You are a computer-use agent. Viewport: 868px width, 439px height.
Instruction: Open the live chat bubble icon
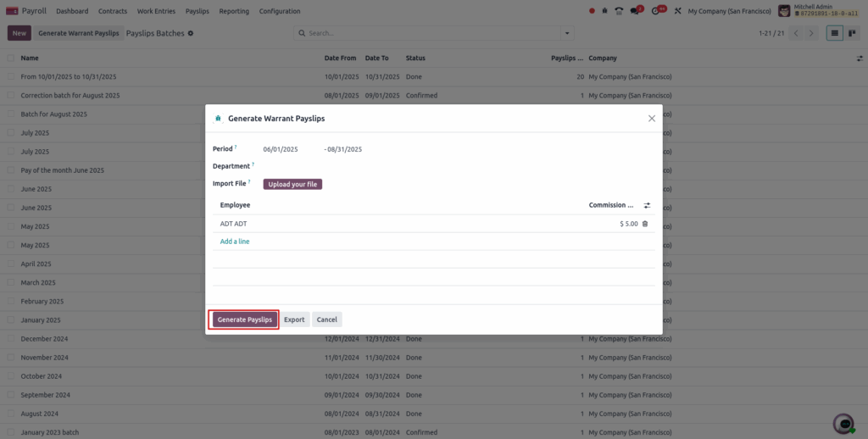[x=845, y=424]
